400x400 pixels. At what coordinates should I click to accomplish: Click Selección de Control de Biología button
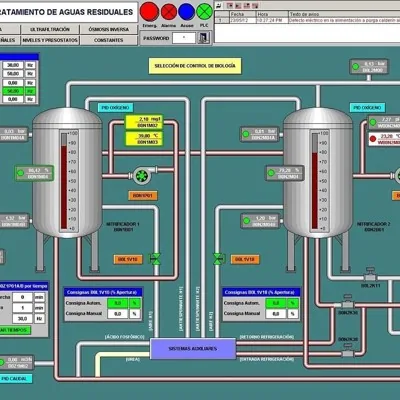pos(195,66)
